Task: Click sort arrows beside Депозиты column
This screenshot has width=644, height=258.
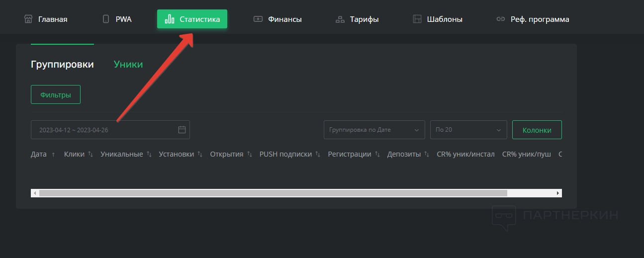Action: point(427,155)
